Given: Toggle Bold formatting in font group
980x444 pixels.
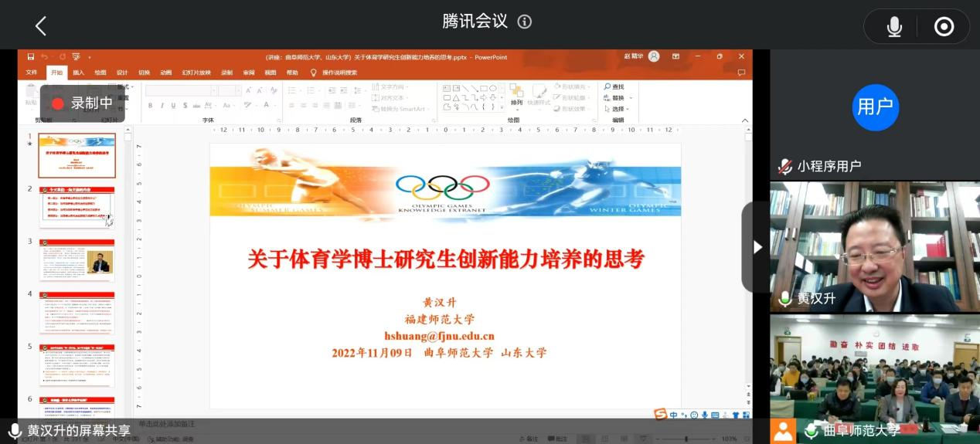Looking at the screenshot, I should (x=151, y=106).
